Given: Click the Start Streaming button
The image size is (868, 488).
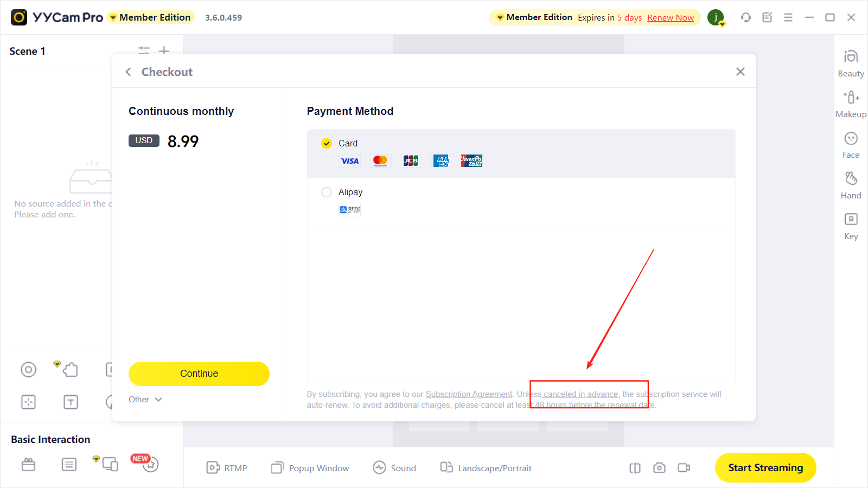Looking at the screenshot, I should point(765,467).
